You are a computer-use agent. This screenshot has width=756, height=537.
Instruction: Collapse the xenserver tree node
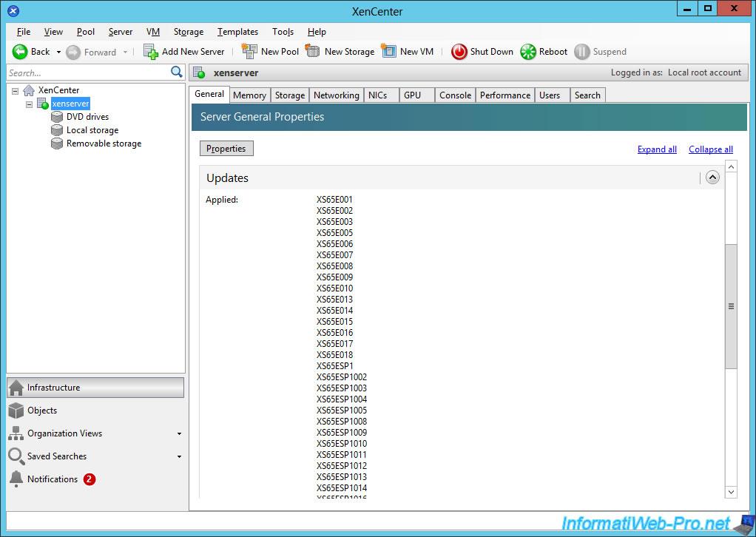tap(29, 104)
